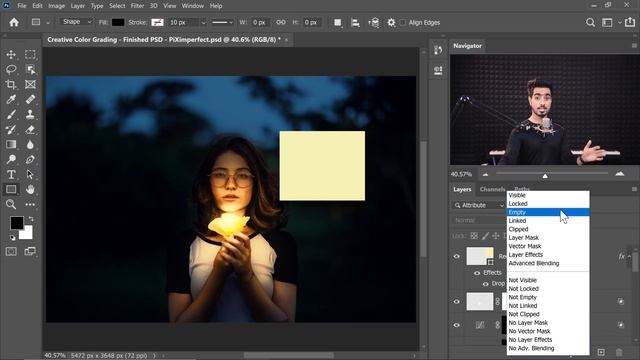
Task: Click the black Fill color swatch
Action: point(118,22)
